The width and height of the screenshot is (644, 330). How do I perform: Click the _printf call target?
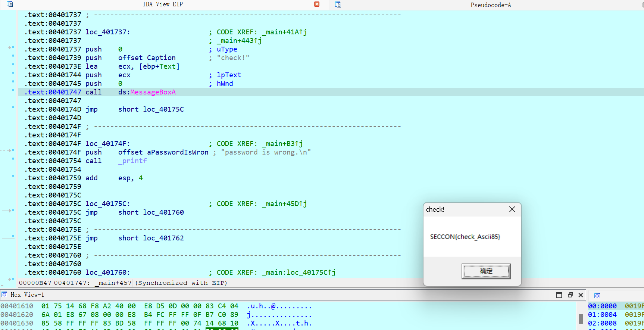[132, 161]
